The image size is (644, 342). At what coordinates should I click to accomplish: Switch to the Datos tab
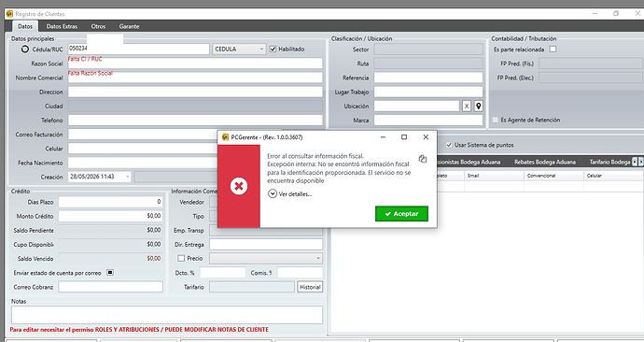point(25,26)
